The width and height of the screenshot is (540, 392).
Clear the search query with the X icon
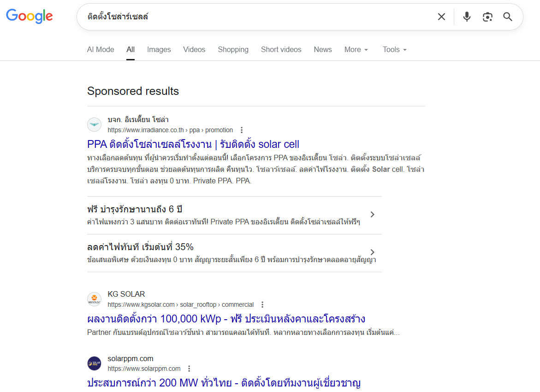(x=441, y=17)
